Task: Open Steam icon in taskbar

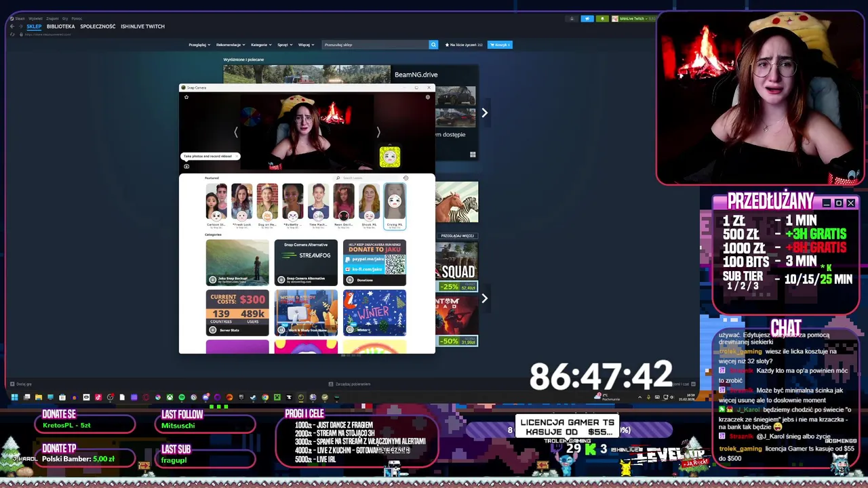Action: point(252,397)
